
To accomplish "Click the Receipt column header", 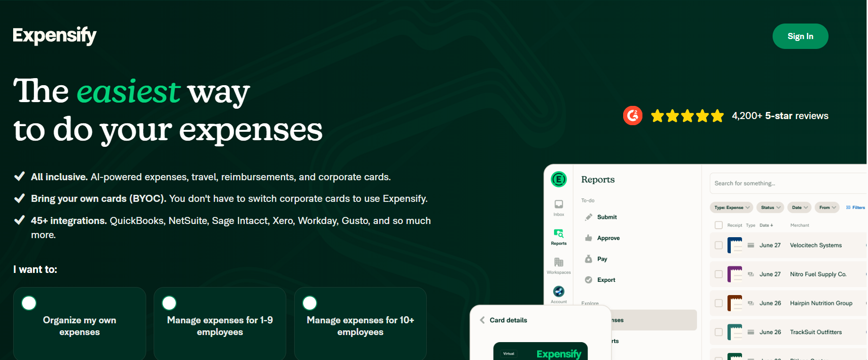I will click(x=735, y=225).
